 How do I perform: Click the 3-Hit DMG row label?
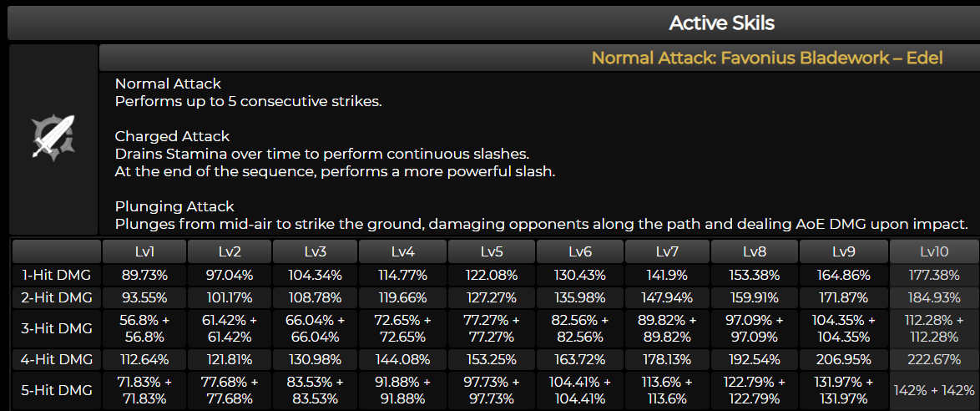tap(56, 328)
